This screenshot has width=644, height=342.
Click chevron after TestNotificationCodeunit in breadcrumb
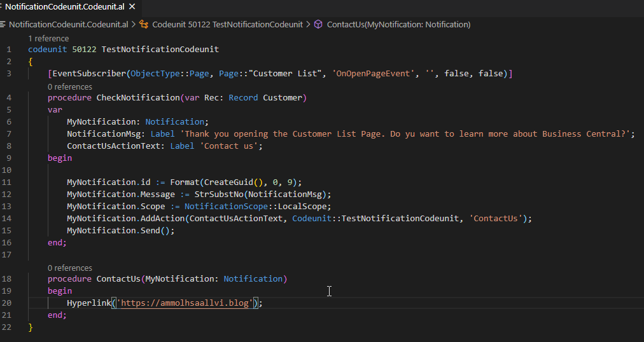(x=309, y=24)
